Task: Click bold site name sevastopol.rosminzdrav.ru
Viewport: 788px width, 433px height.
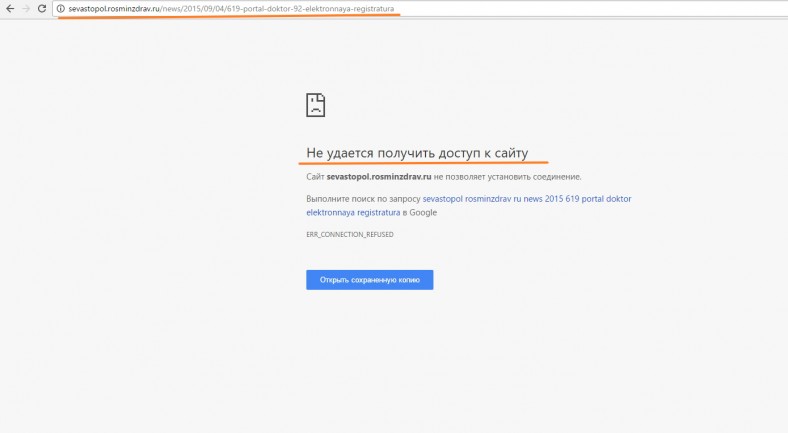Action: pos(379,177)
